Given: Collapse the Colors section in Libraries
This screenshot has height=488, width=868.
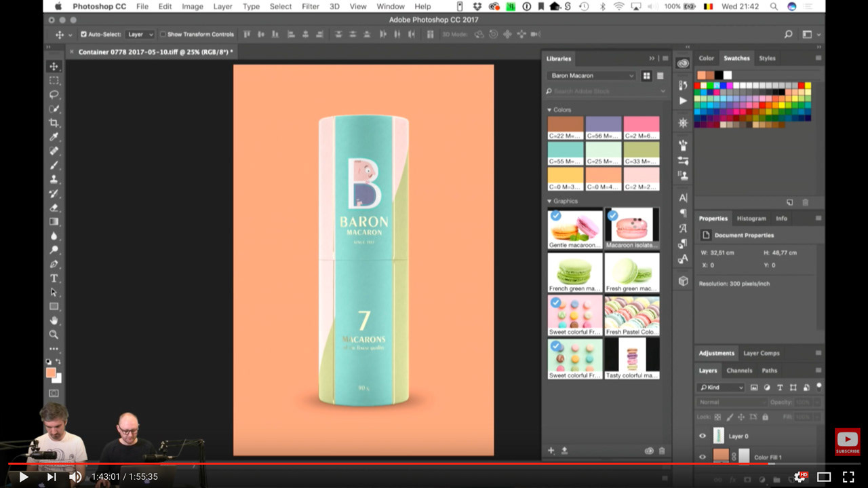Looking at the screenshot, I should [549, 110].
